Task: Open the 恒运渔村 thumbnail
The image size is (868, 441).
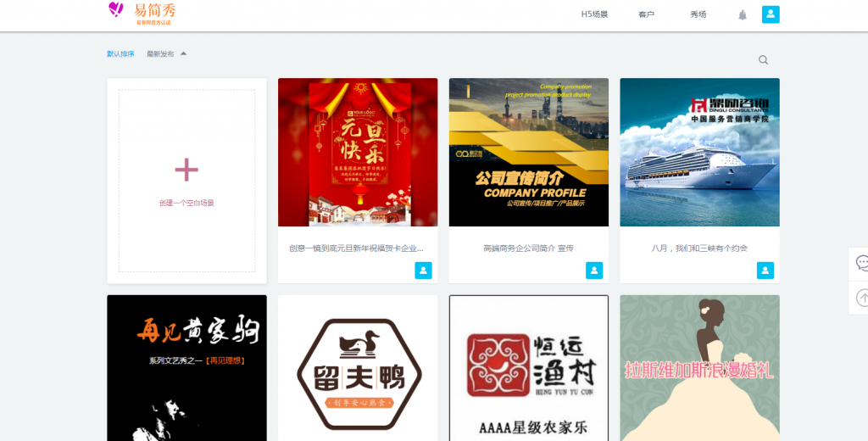Action: point(529,368)
